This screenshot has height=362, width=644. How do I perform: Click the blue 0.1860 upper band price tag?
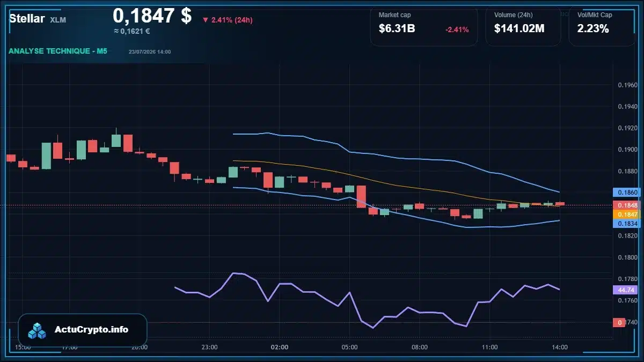626,192
